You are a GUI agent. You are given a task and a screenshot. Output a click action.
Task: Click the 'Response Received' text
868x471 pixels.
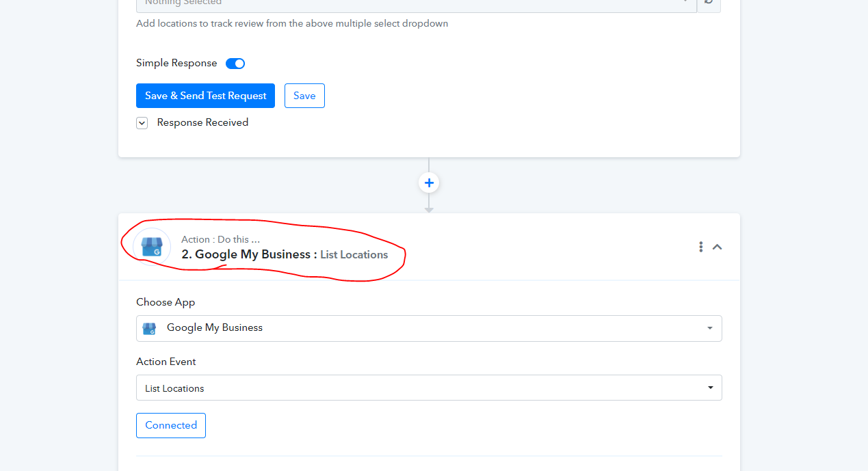coord(202,122)
